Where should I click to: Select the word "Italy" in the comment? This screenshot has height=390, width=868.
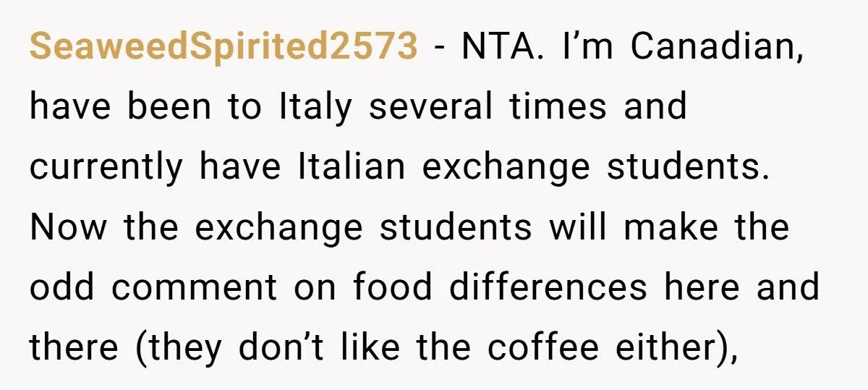pos(315,107)
